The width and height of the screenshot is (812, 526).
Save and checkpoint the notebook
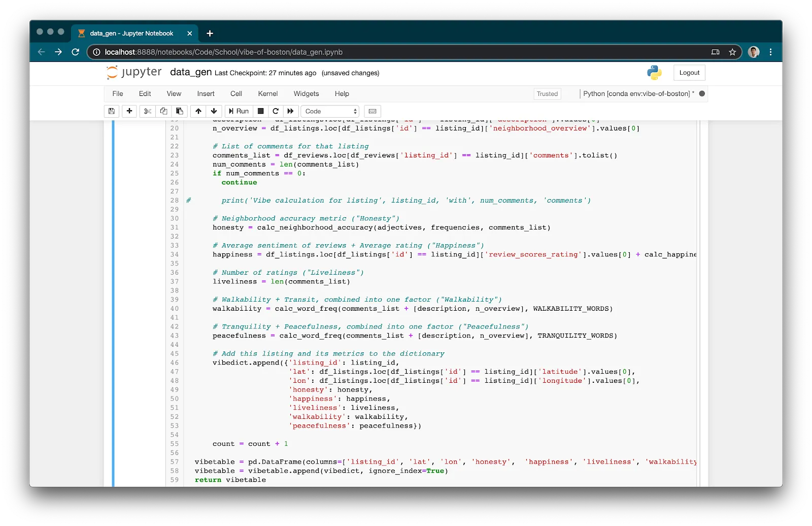coord(112,111)
